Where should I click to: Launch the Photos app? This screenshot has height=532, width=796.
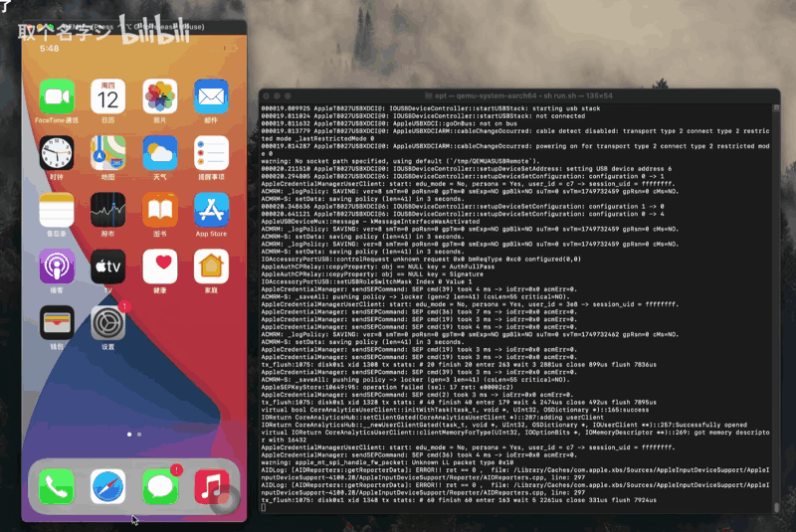[x=159, y=96]
